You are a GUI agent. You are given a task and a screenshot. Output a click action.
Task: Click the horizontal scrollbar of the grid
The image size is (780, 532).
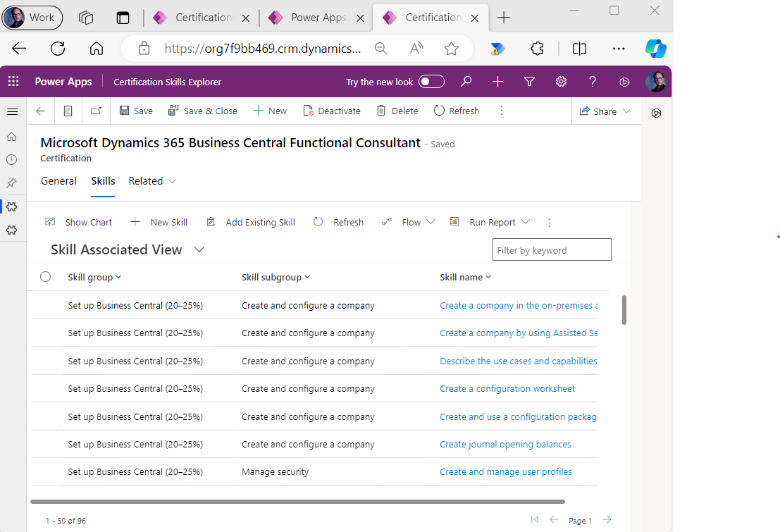[x=297, y=502]
